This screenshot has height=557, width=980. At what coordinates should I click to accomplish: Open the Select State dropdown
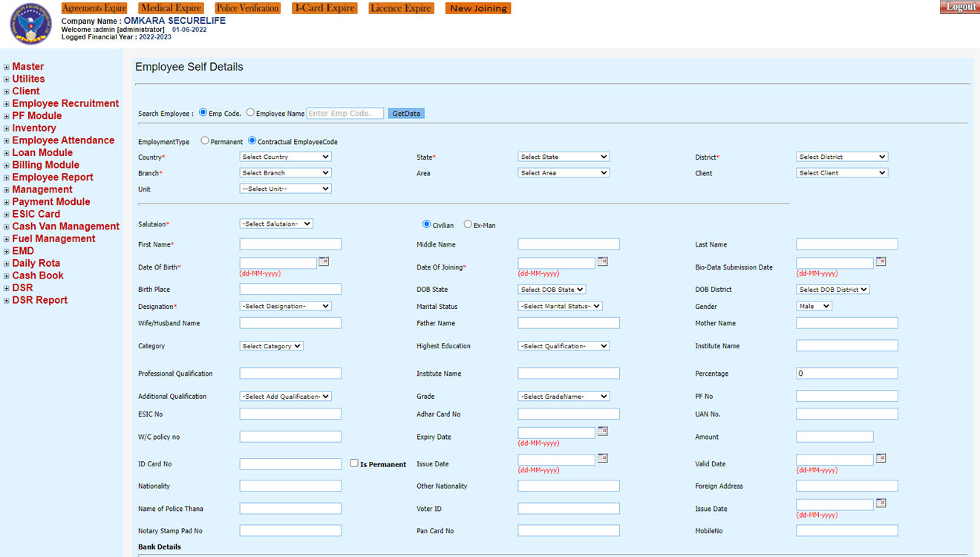point(563,157)
